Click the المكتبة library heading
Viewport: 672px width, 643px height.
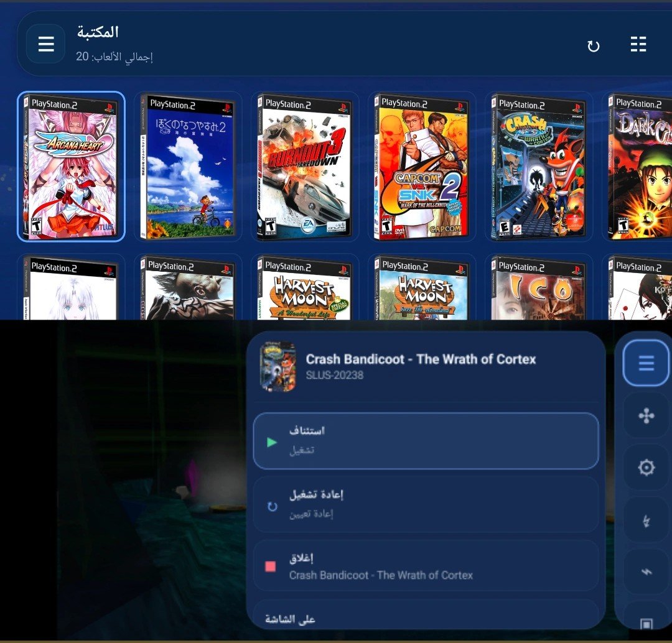(98, 32)
